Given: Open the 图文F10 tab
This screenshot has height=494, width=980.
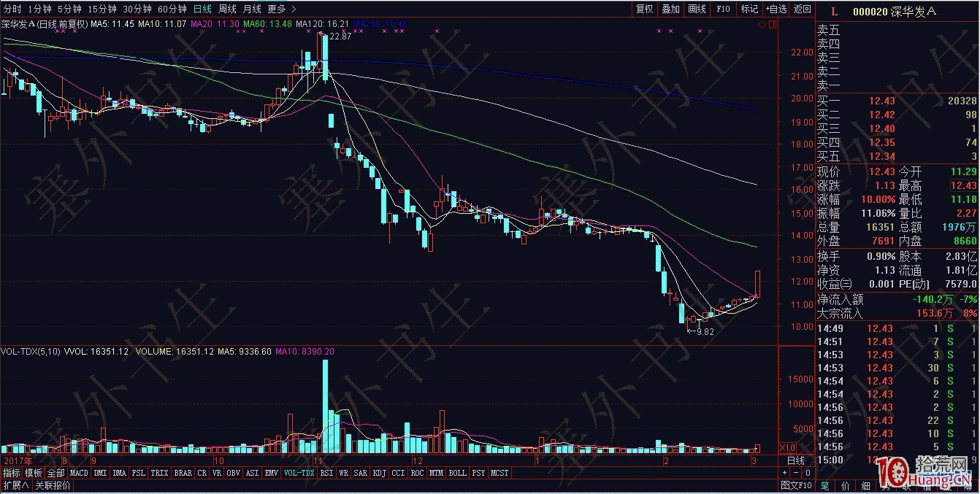Looking at the screenshot, I should coord(796,486).
